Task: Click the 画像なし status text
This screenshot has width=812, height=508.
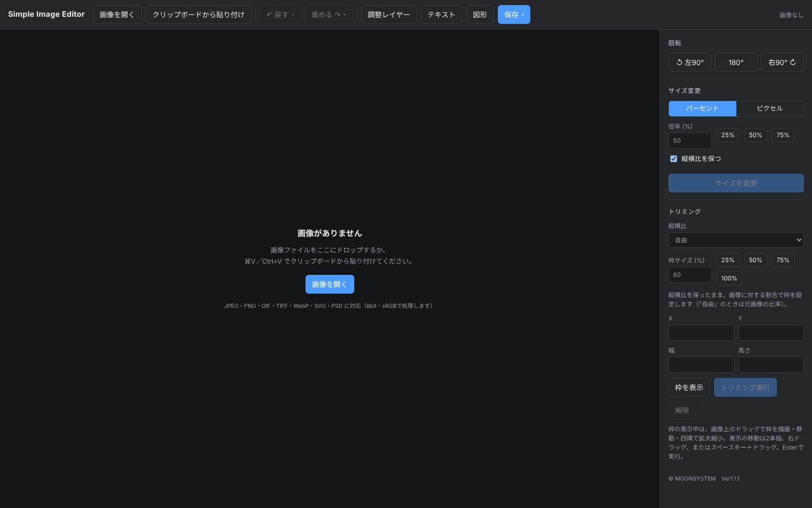Action: click(791, 15)
